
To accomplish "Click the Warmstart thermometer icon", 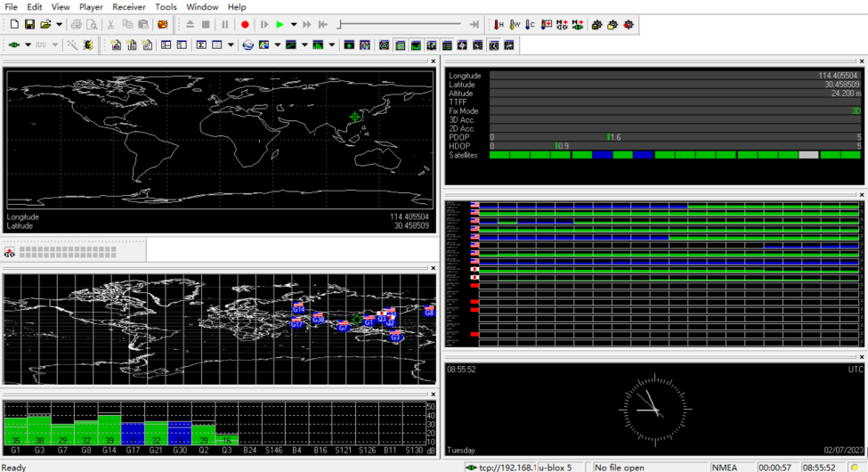I will tap(515, 25).
